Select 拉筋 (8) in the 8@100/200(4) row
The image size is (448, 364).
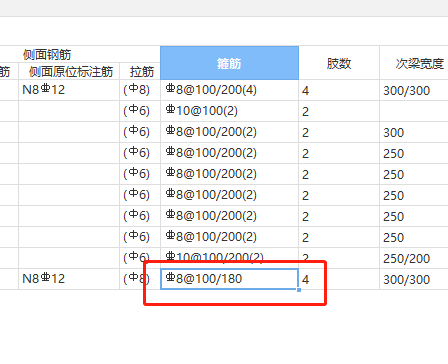(x=140, y=90)
